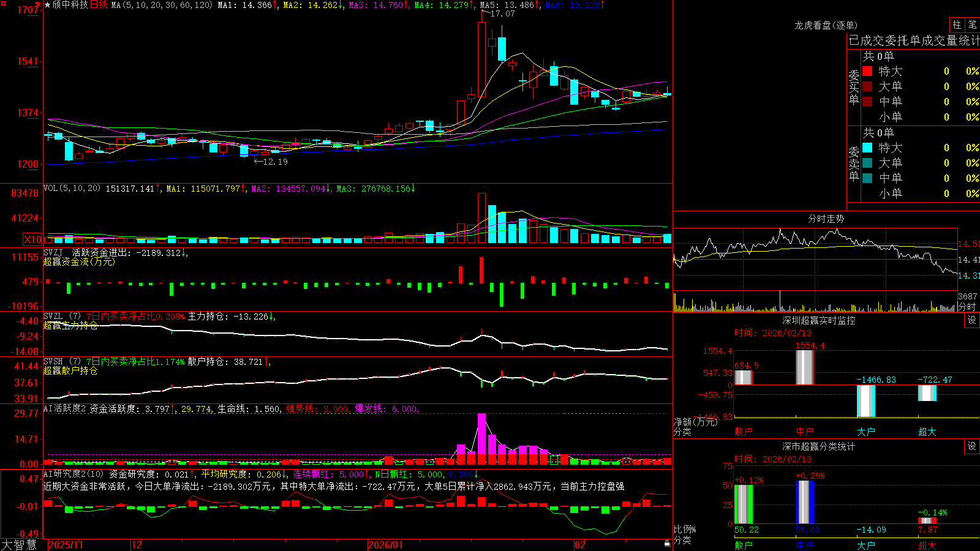Click the 散户 bar in real-time monitor
The height and width of the screenshot is (551, 980).
coord(744,377)
